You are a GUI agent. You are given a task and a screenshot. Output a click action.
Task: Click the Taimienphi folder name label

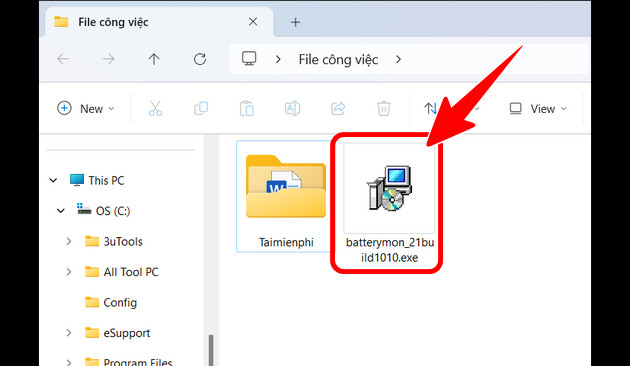(286, 243)
